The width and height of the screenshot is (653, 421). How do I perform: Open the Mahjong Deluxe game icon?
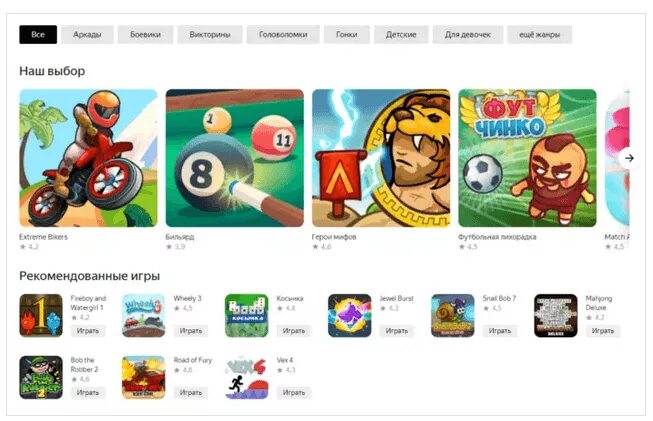tap(556, 315)
